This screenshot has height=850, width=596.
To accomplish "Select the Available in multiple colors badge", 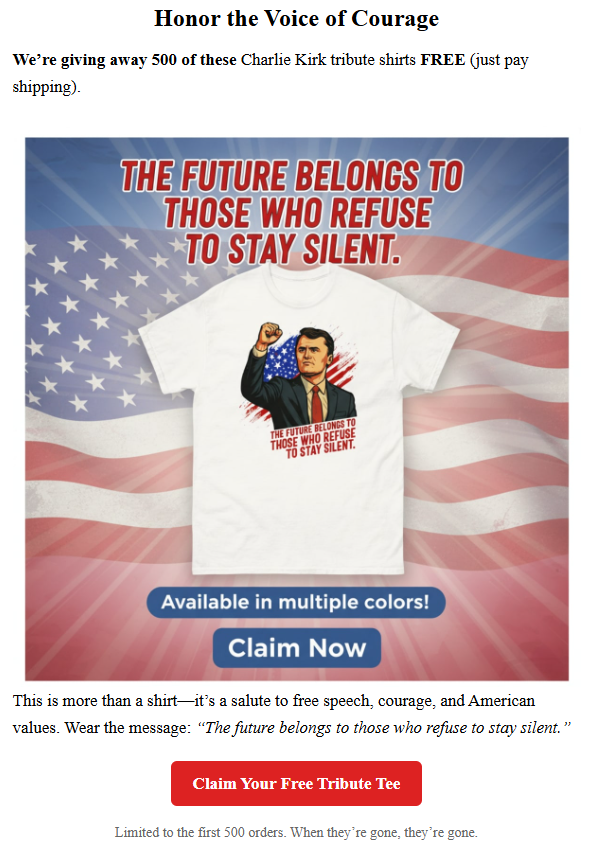I will tap(296, 602).
